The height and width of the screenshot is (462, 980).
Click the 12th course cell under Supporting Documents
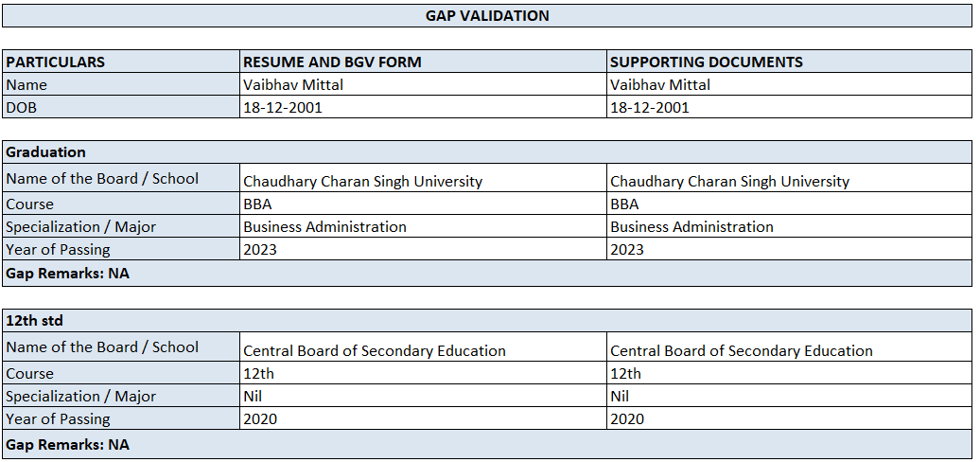(x=625, y=374)
